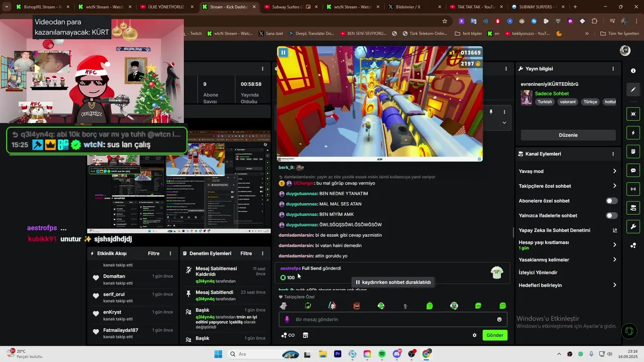The height and width of the screenshot is (362, 644).
Task: Open the emoji picker in message box
Action: [x=499, y=319]
